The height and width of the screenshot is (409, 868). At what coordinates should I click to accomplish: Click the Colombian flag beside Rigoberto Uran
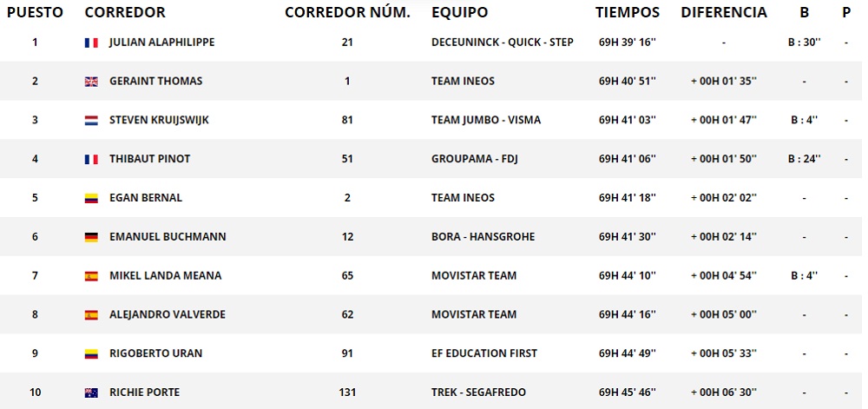[90, 353]
